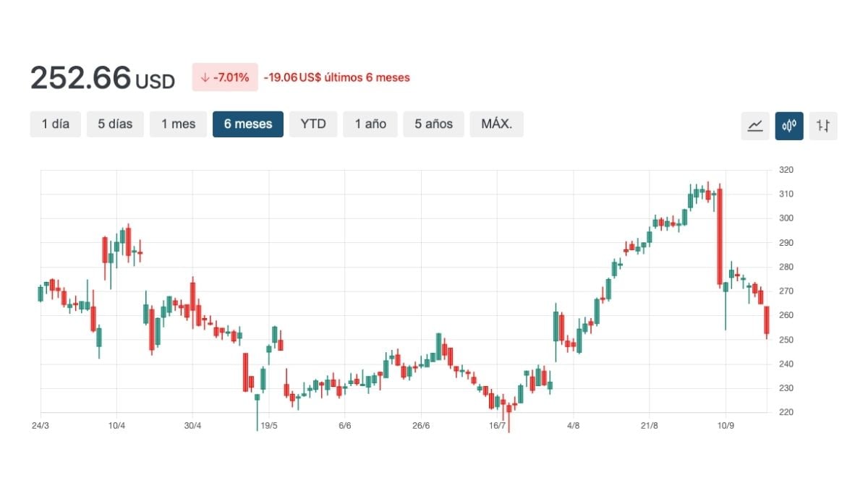
Task: Click the 16/7 date axis label
Action: point(497,425)
